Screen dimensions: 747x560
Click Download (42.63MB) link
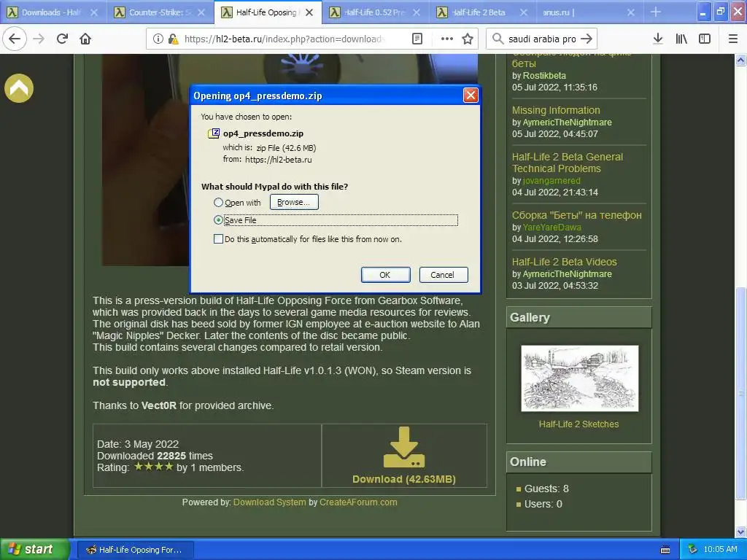coord(404,479)
